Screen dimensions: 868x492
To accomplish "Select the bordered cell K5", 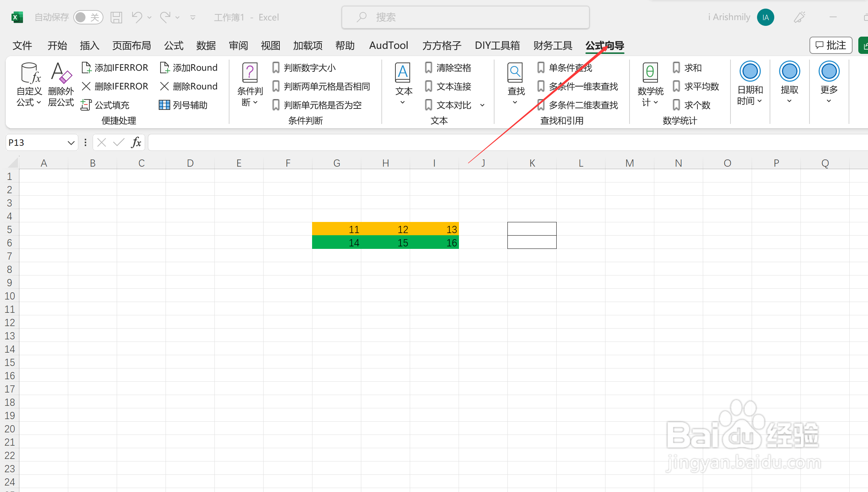I will [532, 229].
